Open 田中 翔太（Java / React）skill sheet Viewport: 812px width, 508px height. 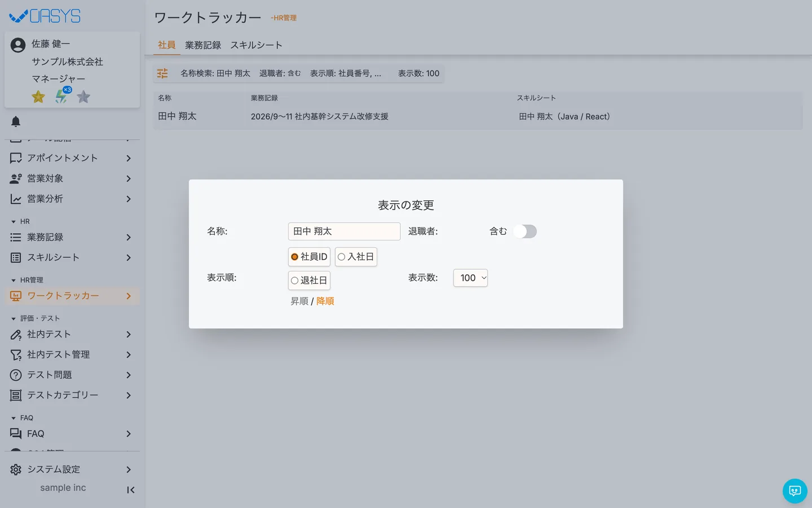pos(564,116)
